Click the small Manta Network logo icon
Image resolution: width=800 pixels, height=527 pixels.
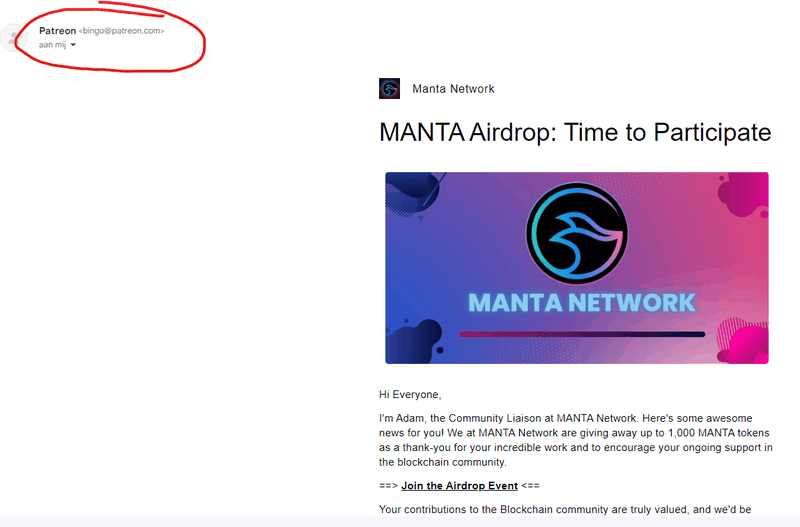coord(389,88)
